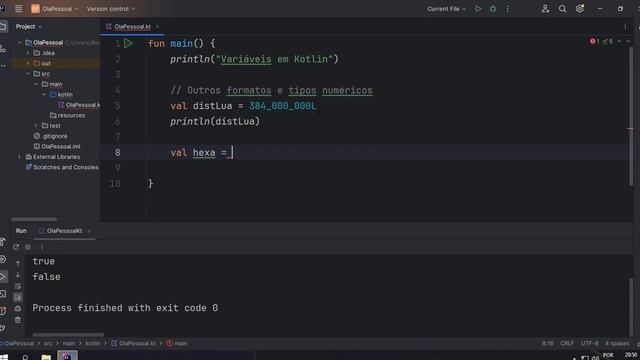The image size is (640, 360).
Task: Open the Project tool window folder icon
Action: pos(3,27)
